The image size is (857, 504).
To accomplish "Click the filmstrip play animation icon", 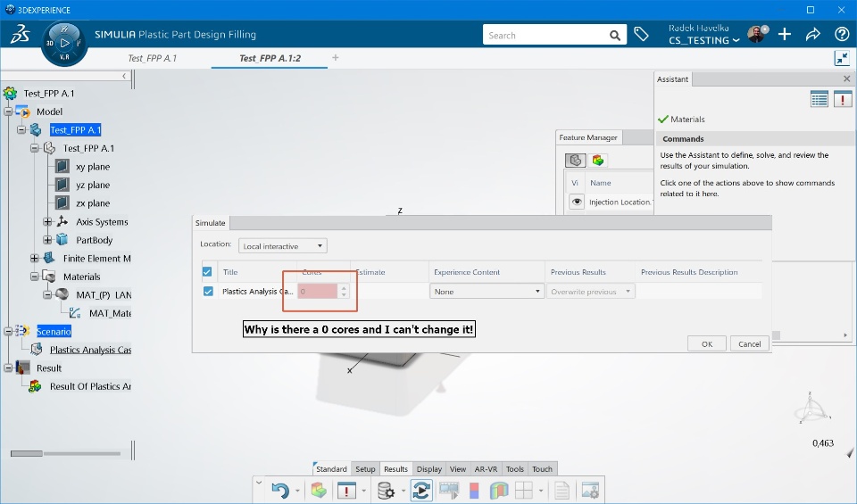I will 449,491.
